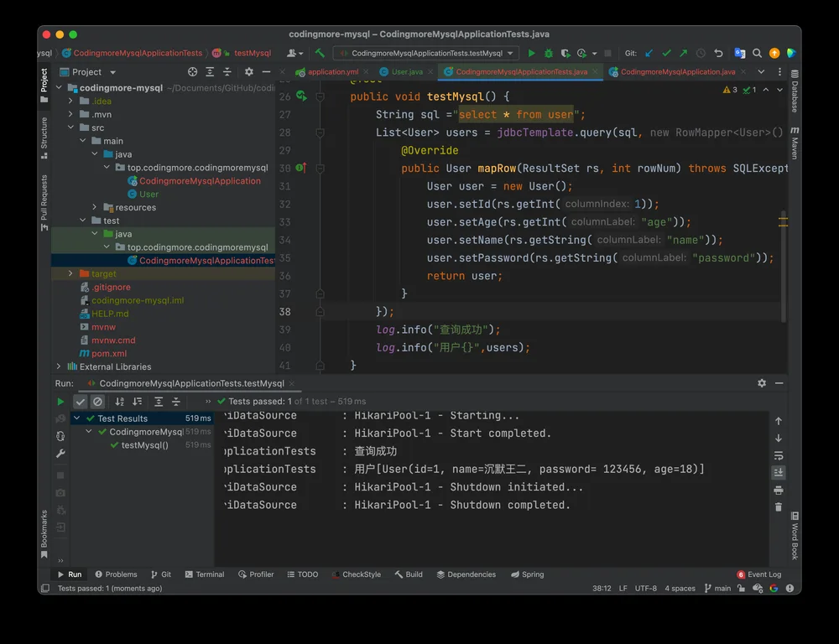Expand the .mvn folder
This screenshot has width=839, height=644.
pyautogui.click(x=70, y=115)
